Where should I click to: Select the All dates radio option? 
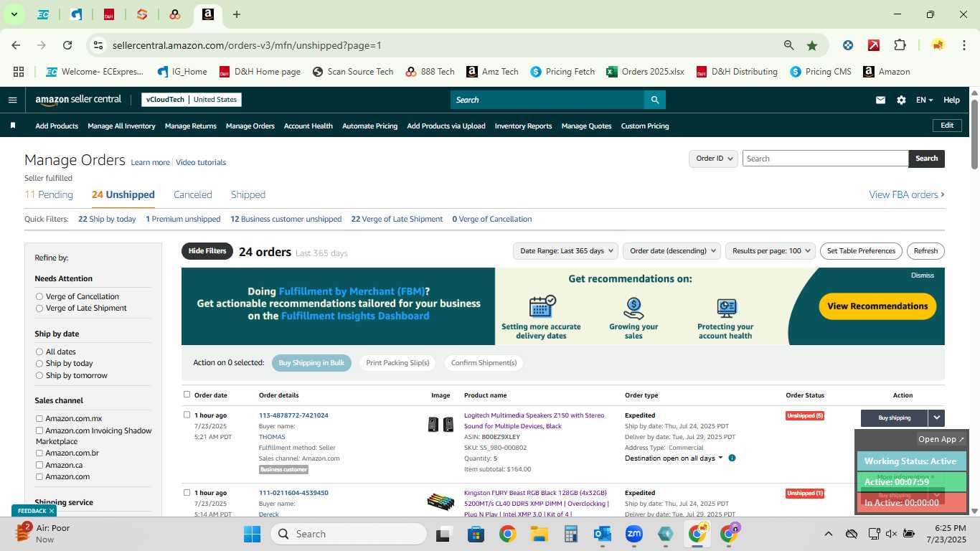39,352
